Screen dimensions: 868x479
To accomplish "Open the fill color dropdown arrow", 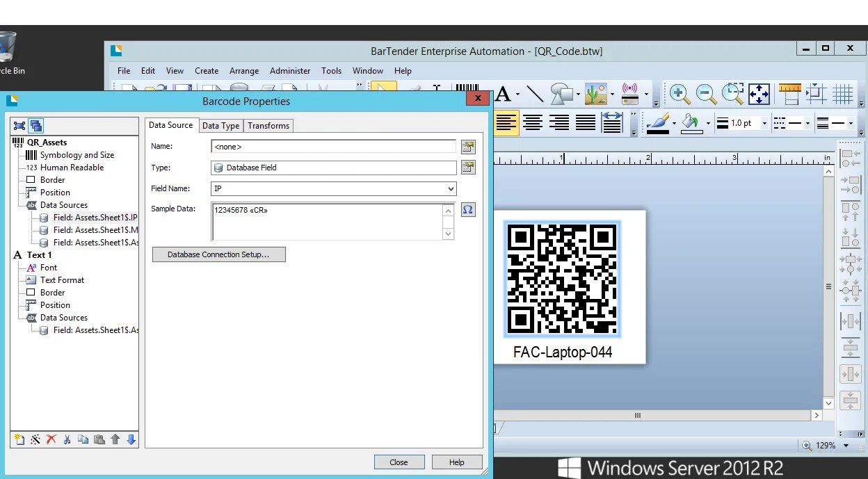I will point(708,124).
